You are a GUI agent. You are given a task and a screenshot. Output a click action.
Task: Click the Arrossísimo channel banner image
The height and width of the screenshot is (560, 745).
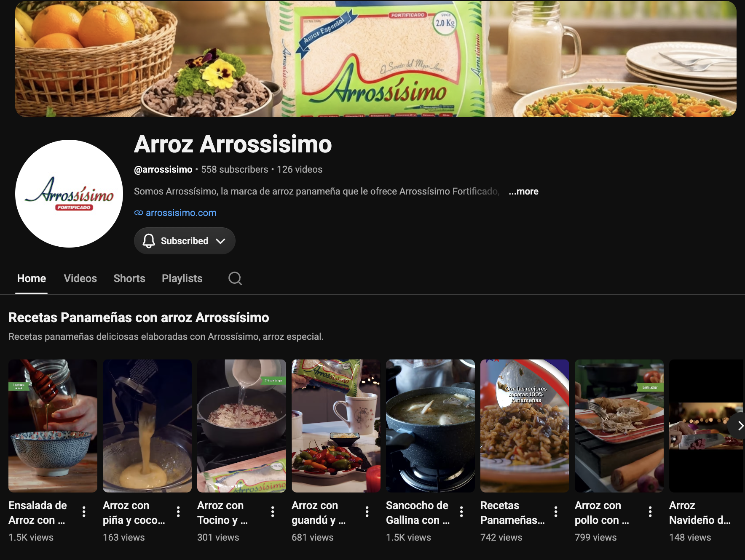tap(376, 59)
